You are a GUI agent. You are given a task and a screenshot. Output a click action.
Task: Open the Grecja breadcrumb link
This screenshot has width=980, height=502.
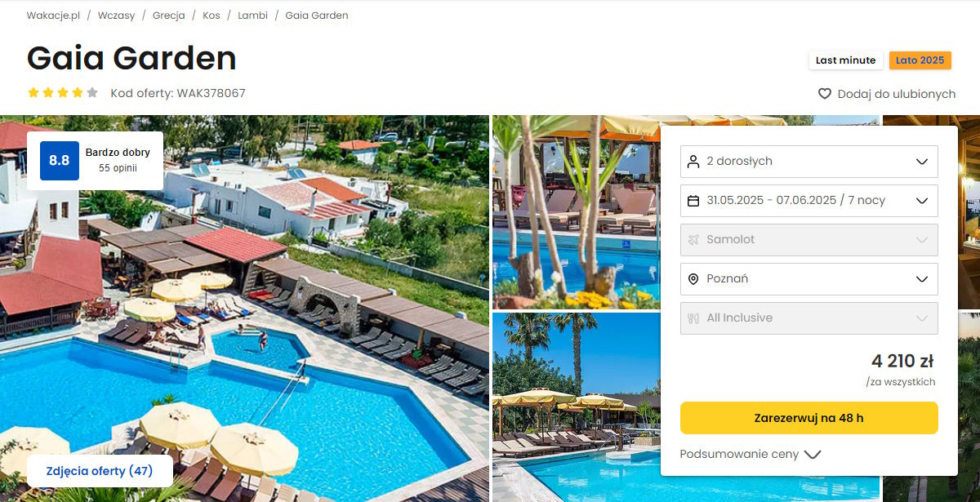[168, 16]
